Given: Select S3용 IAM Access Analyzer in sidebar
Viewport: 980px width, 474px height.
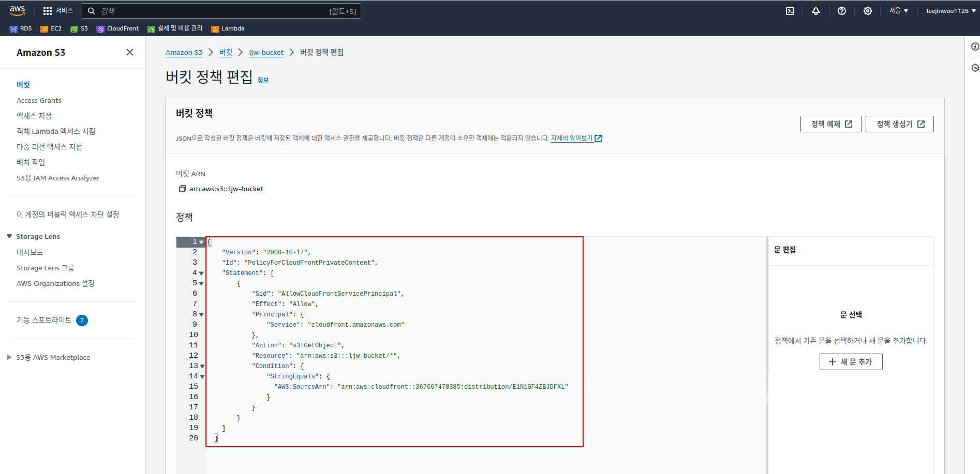Looking at the screenshot, I should [x=58, y=178].
